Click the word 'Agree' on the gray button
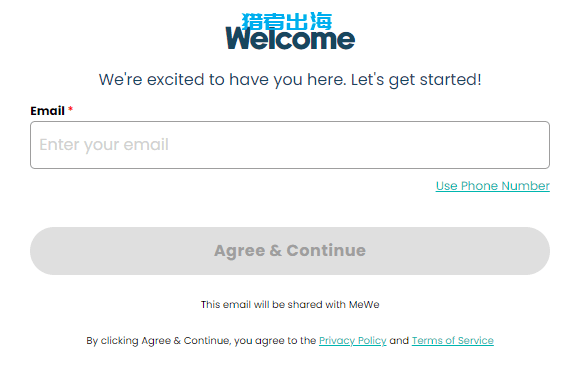The image size is (574, 367). [239, 252]
